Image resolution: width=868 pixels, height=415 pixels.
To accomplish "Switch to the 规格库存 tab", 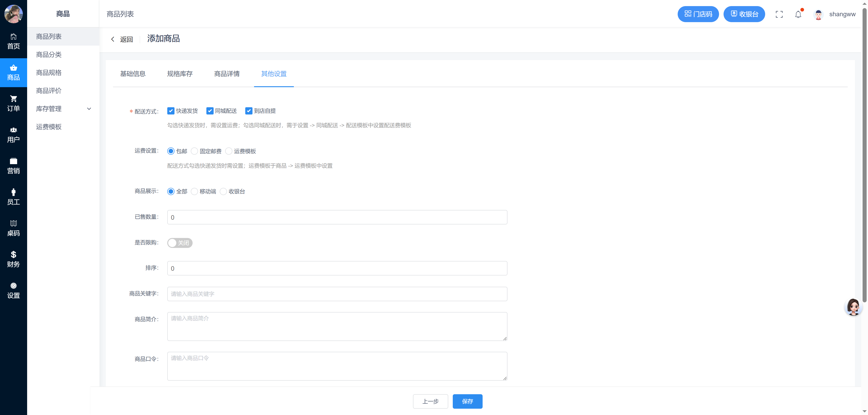I will click(x=180, y=74).
